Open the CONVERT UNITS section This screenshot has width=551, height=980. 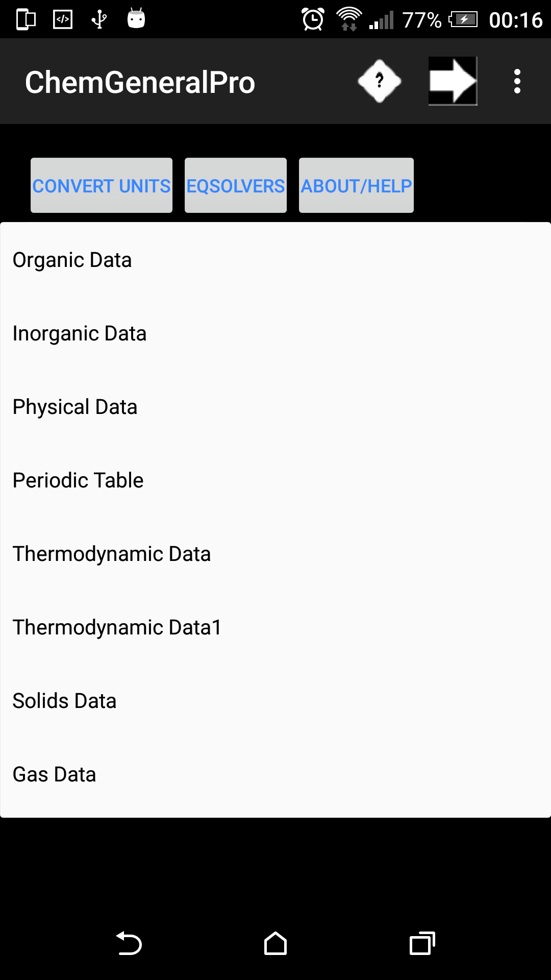point(101,185)
